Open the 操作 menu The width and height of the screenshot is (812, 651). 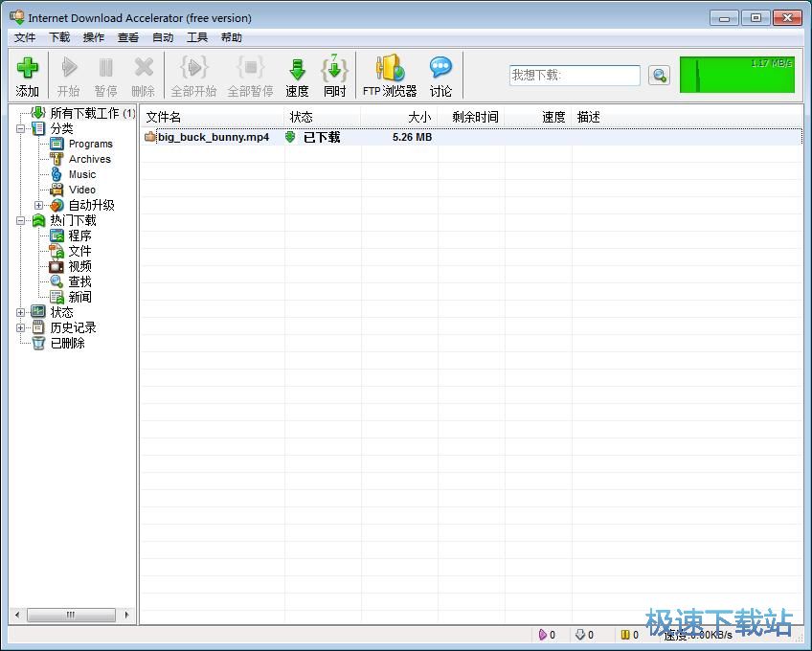click(94, 37)
